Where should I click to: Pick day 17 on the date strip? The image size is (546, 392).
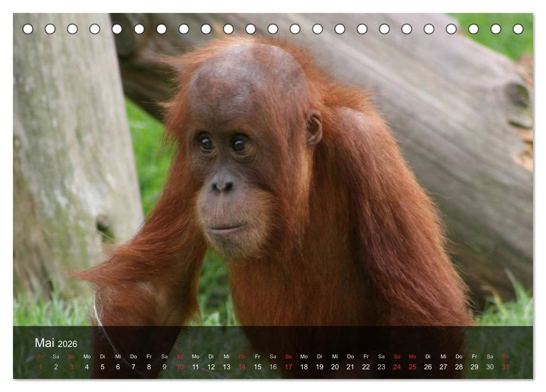(289, 367)
